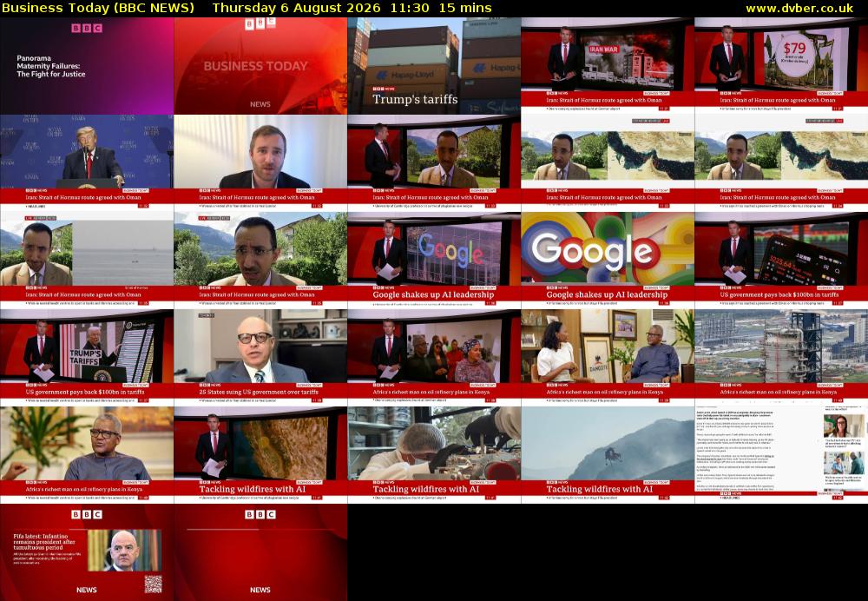Viewport: 868px width, 601px height.
Task: Click the '11:30' broadcast time in the header
Action: click(409, 8)
